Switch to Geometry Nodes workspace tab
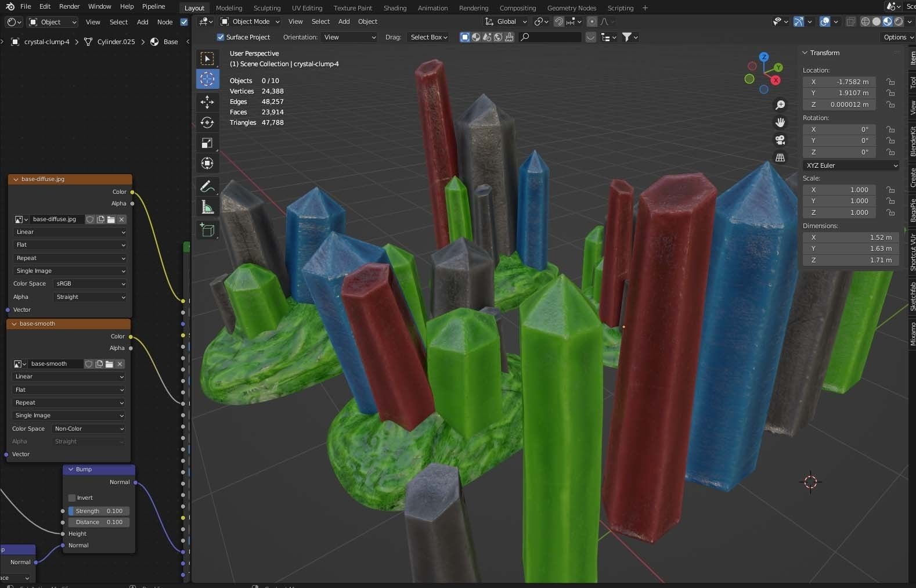Screen dimensions: 916x588 [x=571, y=8]
